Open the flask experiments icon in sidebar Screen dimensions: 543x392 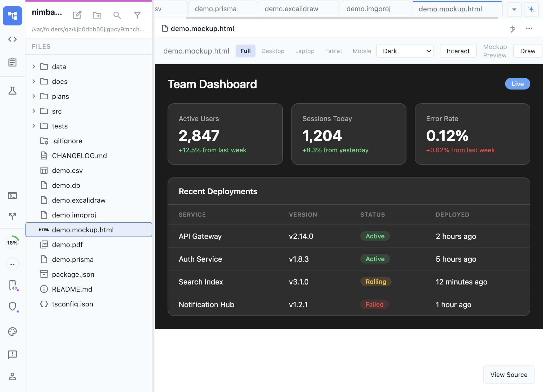pyautogui.click(x=12, y=91)
